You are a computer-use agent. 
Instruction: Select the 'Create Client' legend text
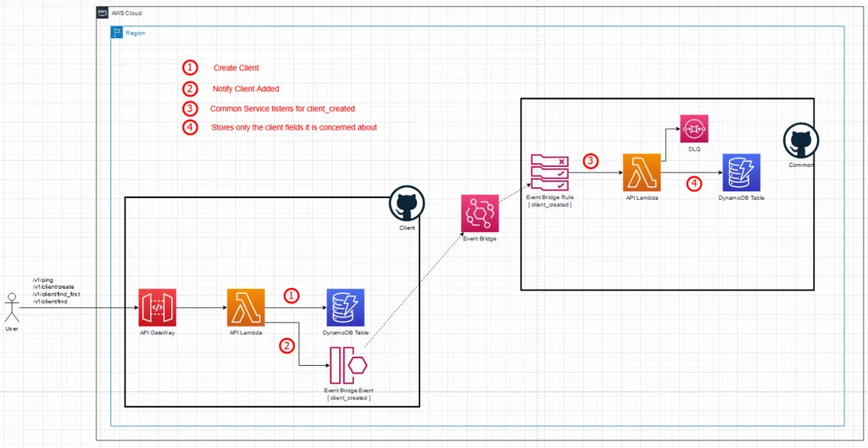click(236, 68)
